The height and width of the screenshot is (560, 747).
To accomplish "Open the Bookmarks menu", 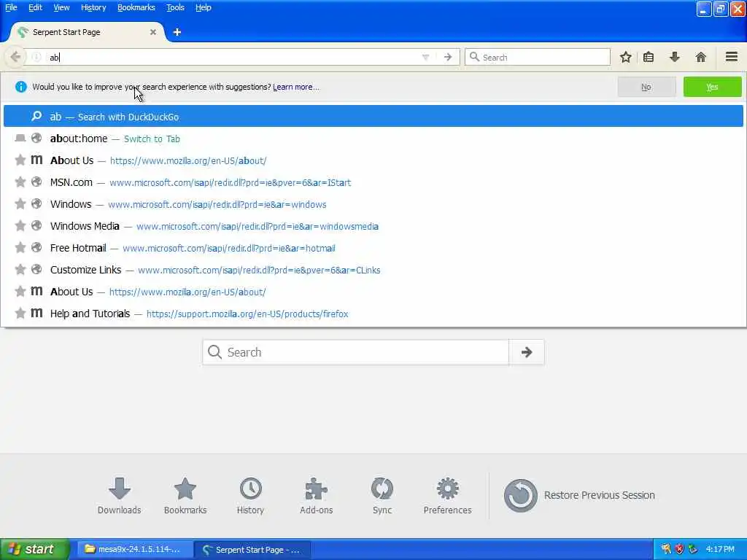I will [x=136, y=7].
